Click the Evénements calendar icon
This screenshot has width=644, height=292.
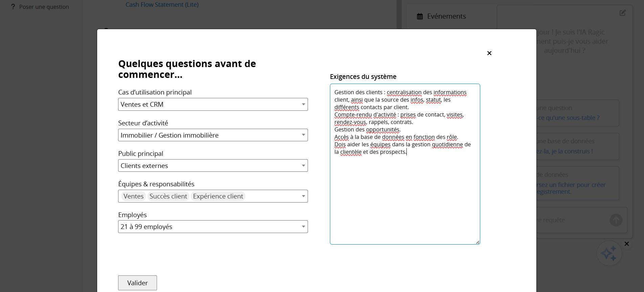420,16
